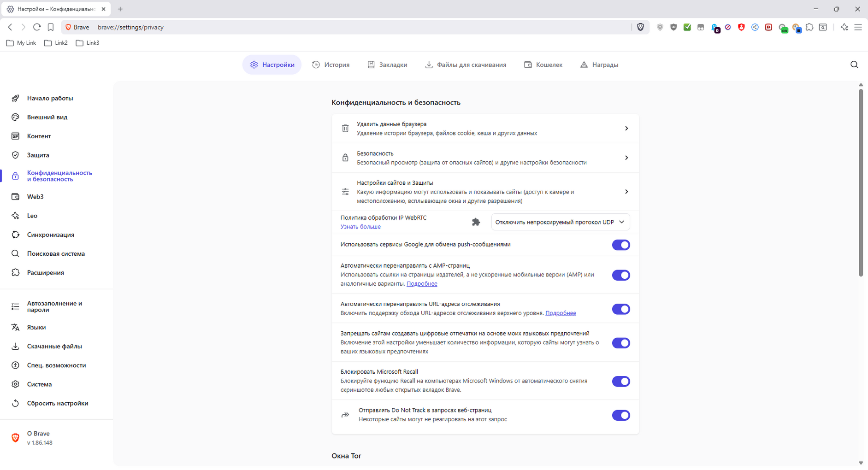
Task: Open the Ghostery extension icon
Action: click(715, 27)
